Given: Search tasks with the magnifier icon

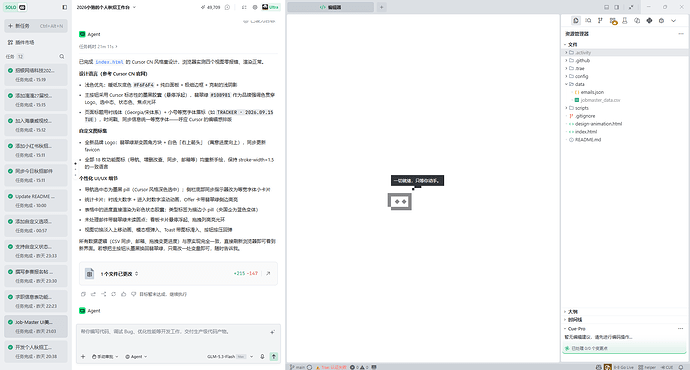Looking at the screenshot, I should (x=62, y=56).
